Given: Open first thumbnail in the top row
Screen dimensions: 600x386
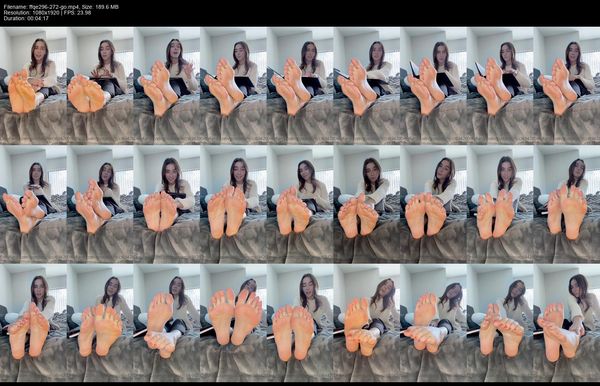Looking at the screenshot, I should (33, 85).
